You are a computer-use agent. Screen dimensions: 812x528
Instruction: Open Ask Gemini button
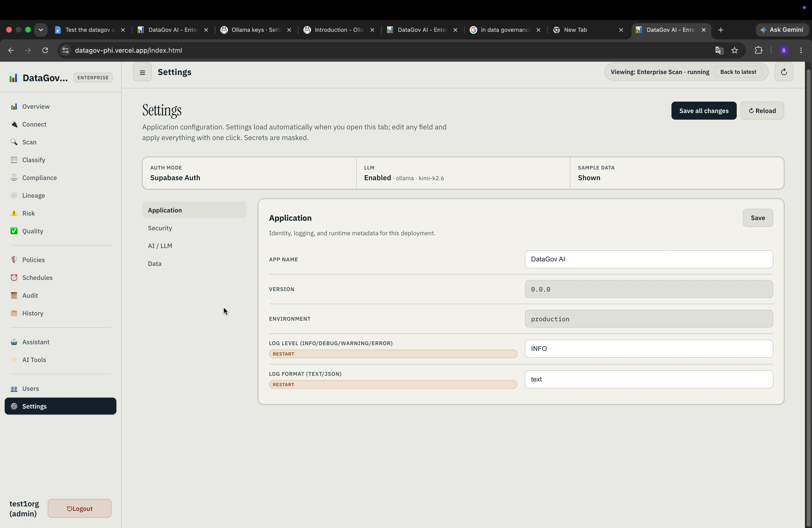tap(782, 30)
